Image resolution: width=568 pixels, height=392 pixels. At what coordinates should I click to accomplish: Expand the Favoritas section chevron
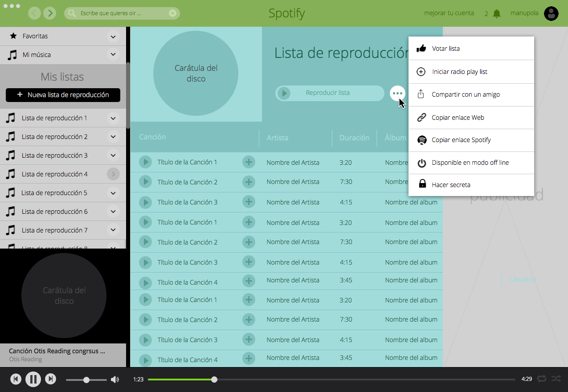click(x=113, y=37)
